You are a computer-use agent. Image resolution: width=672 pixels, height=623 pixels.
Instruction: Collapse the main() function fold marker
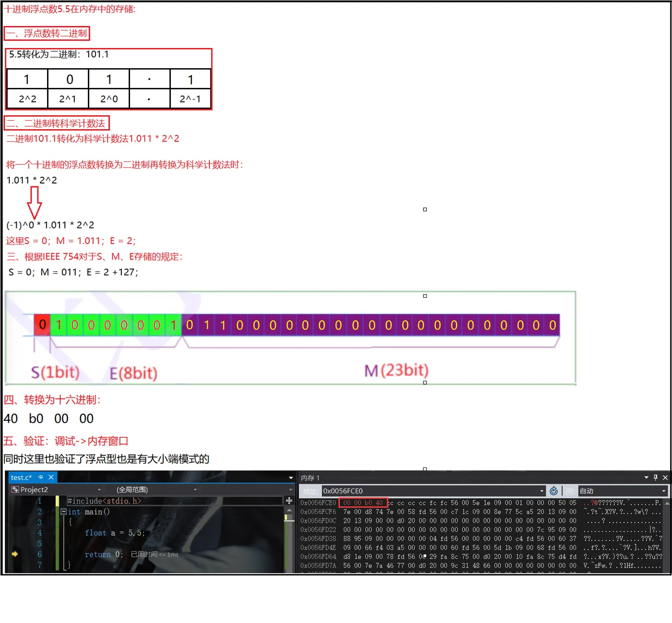tap(63, 512)
